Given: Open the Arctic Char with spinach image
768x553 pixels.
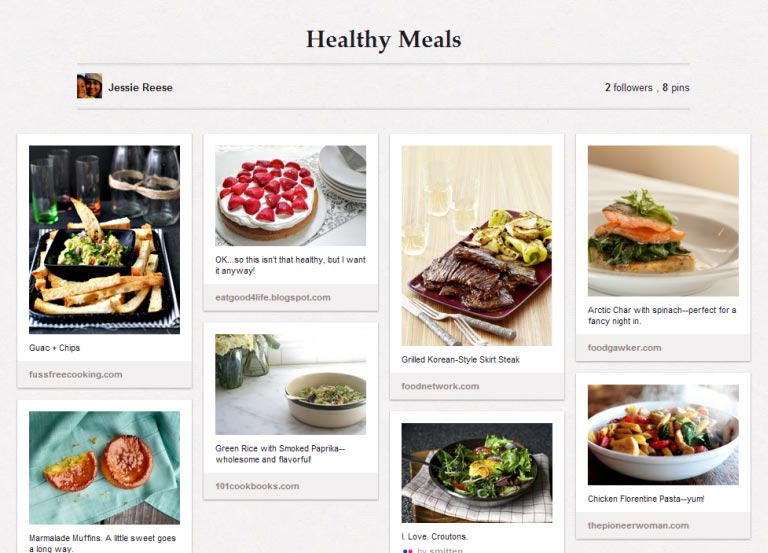Looking at the screenshot, I should 663,220.
